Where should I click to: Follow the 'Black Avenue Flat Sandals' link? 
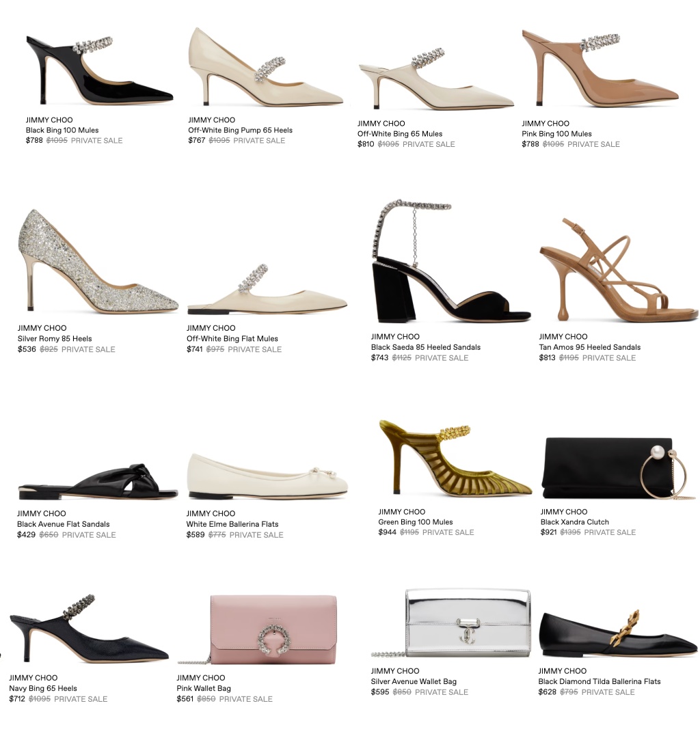[x=63, y=524]
